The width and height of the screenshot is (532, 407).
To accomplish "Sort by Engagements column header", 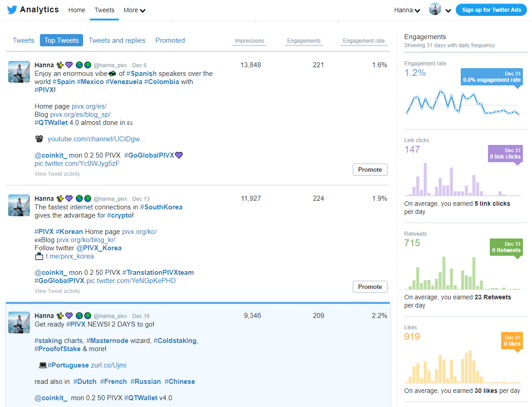I will click(304, 41).
